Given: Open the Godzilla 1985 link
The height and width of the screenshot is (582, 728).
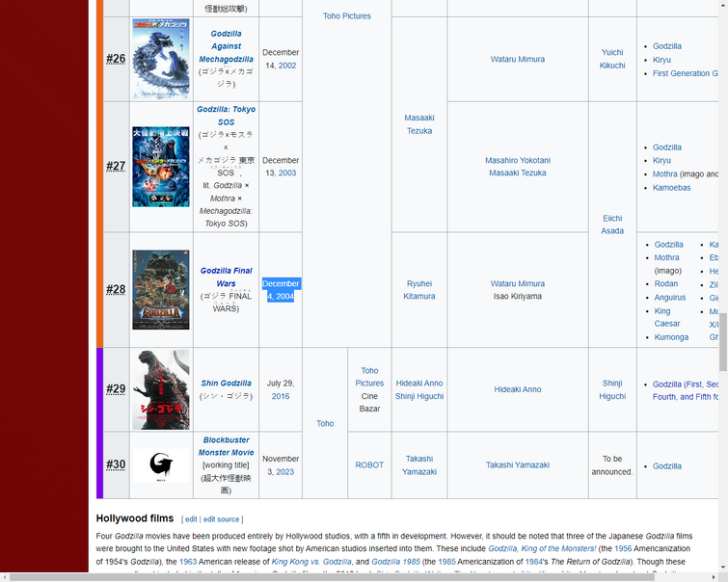Looking at the screenshot, I should coord(395,562).
